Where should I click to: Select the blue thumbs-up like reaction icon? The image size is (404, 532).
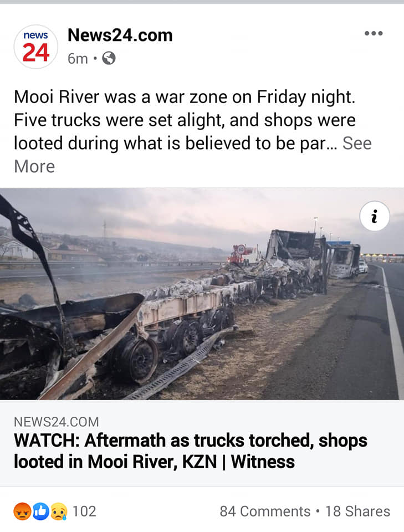(x=40, y=511)
